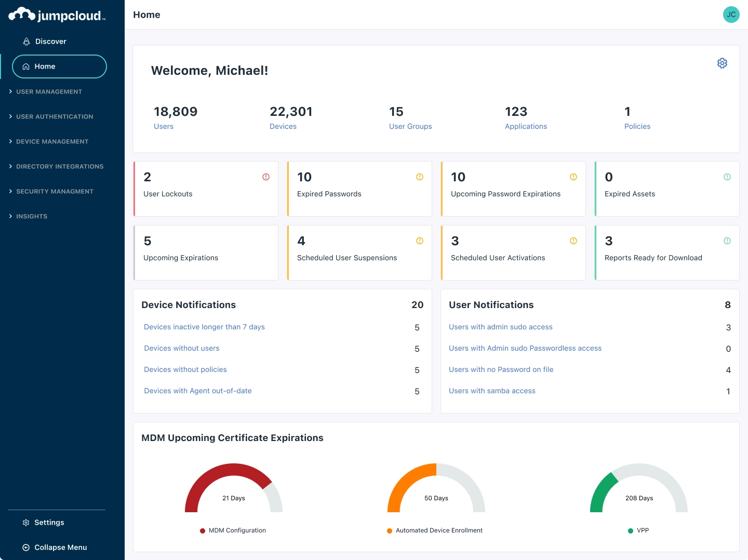Image resolution: width=748 pixels, height=560 pixels.
Task: Click the red alert icon on User Lockouts
Action: [x=265, y=177]
